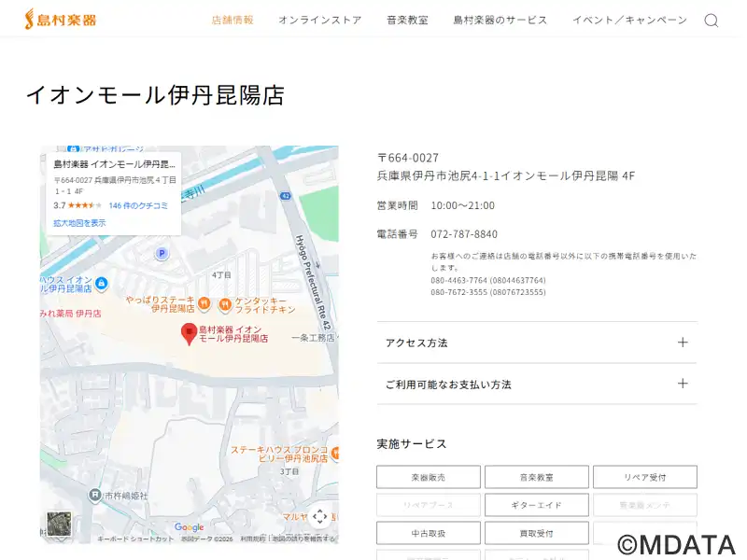Click the みれ薬局 伊丹店 map label

click(x=71, y=314)
